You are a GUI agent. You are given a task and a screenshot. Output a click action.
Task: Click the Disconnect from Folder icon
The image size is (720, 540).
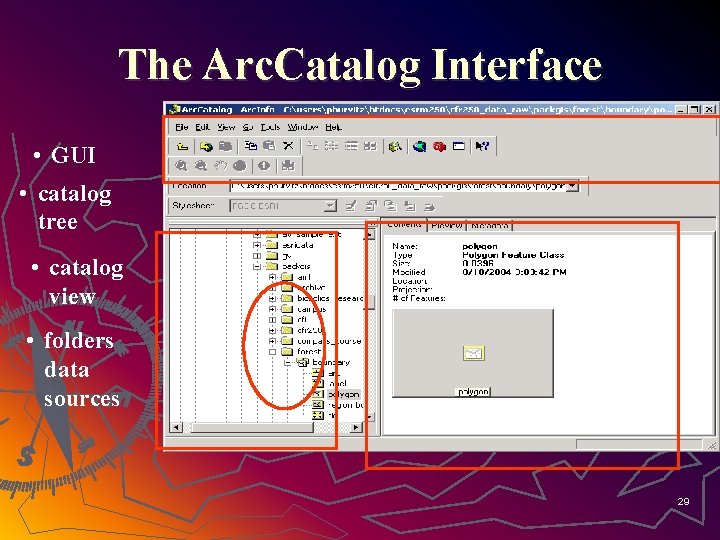pyautogui.click(x=225, y=146)
